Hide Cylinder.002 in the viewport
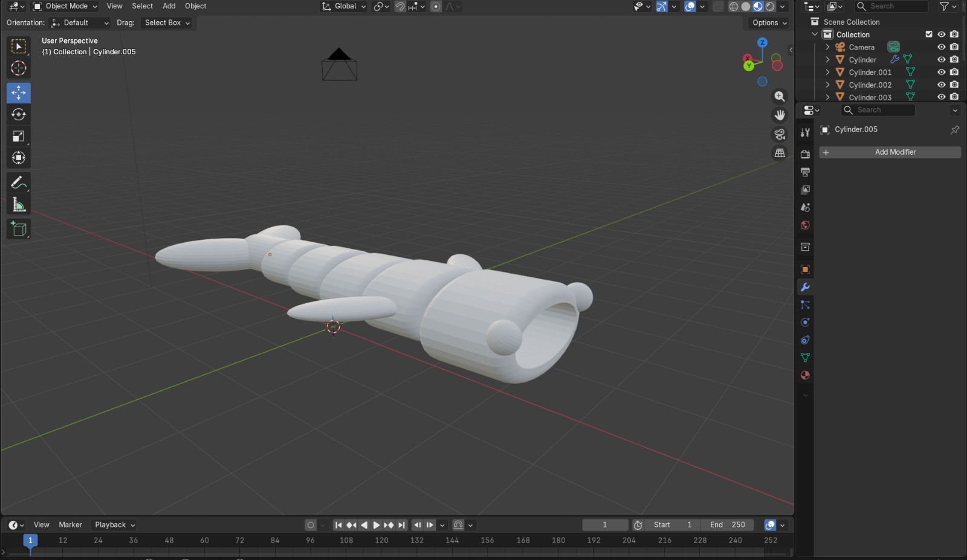This screenshot has height=560, width=967. [x=942, y=85]
